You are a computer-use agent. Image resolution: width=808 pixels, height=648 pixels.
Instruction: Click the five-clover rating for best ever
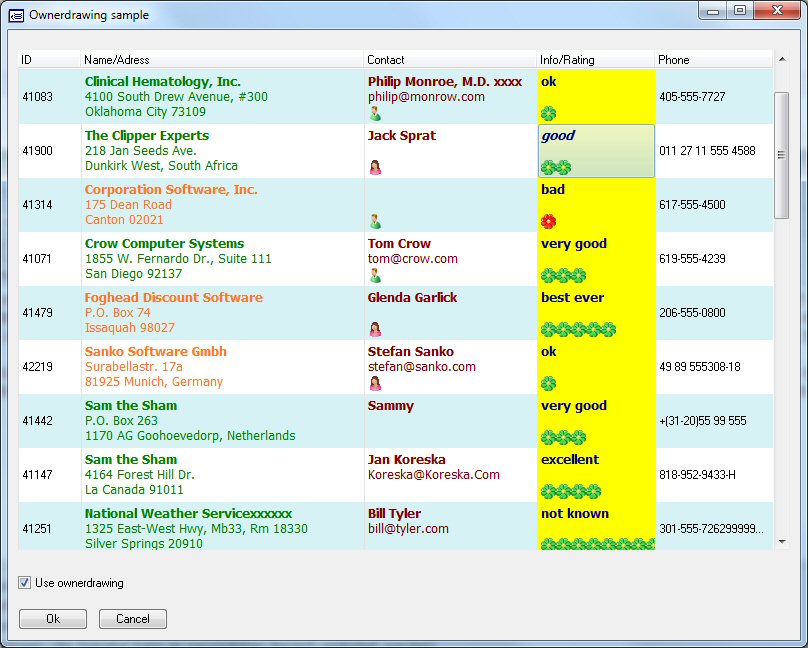578,329
